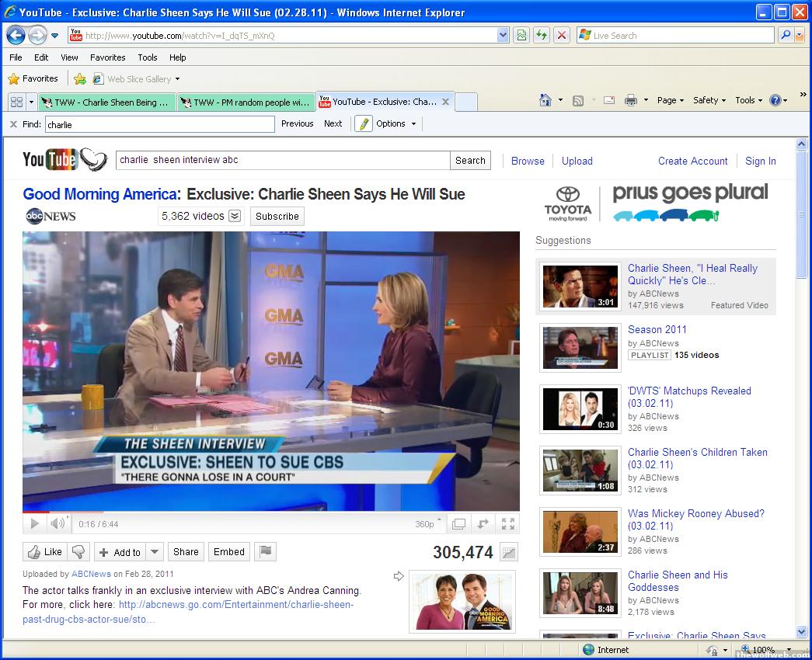This screenshot has height=660, width=812.
Task: Click the Home icon in the command bar
Action: (545, 100)
